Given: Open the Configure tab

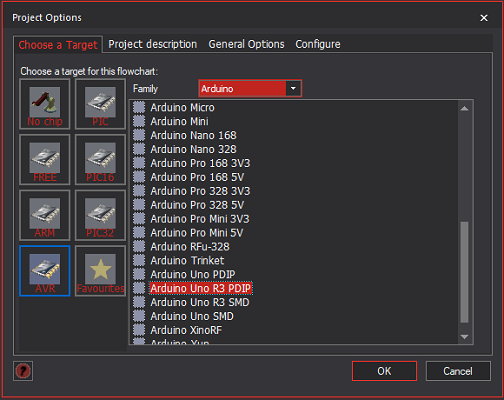Looking at the screenshot, I should [318, 44].
